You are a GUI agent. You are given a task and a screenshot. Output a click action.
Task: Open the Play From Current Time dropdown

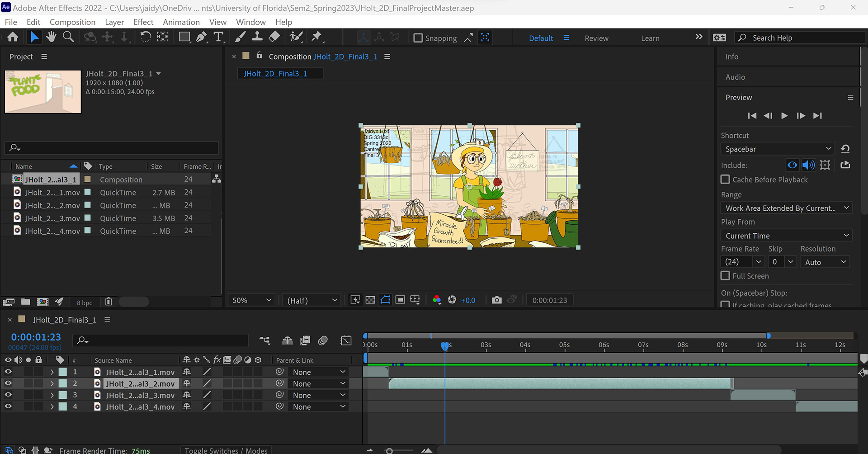(787, 236)
